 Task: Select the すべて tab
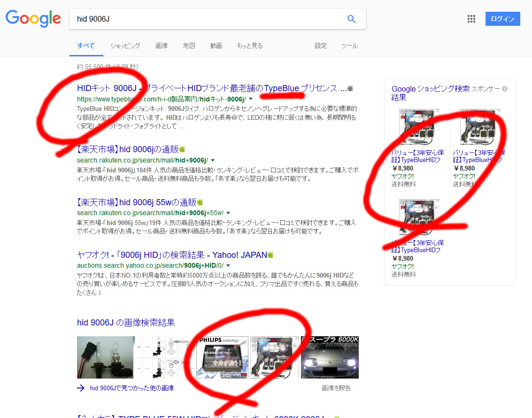pyautogui.click(x=86, y=46)
